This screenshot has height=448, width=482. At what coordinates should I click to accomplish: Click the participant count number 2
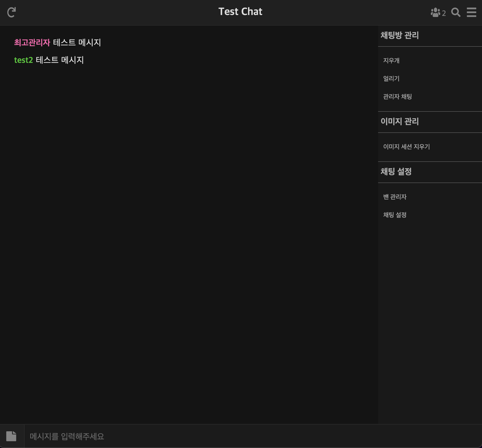tap(444, 13)
